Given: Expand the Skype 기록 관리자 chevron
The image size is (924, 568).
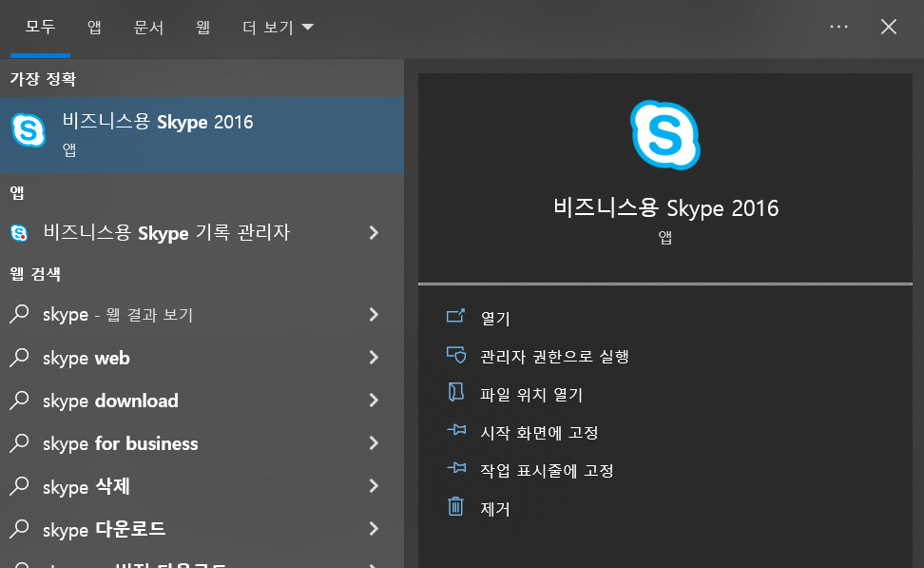Looking at the screenshot, I should [x=374, y=233].
